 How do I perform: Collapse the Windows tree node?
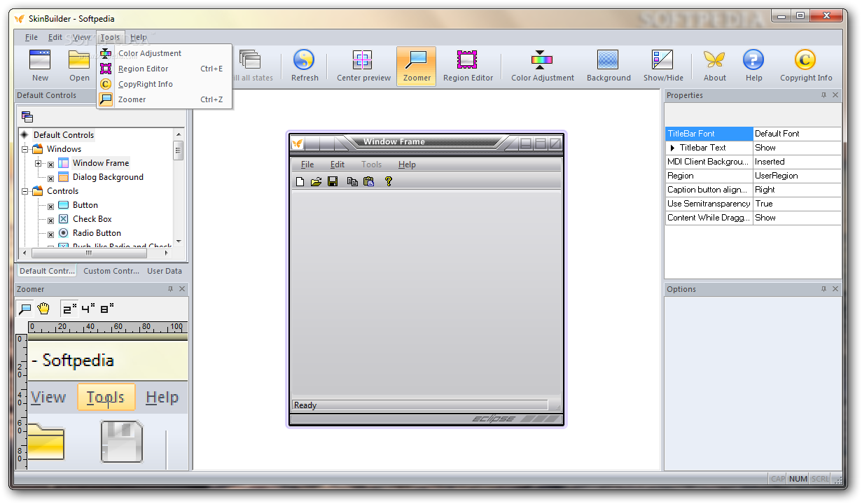click(25, 149)
